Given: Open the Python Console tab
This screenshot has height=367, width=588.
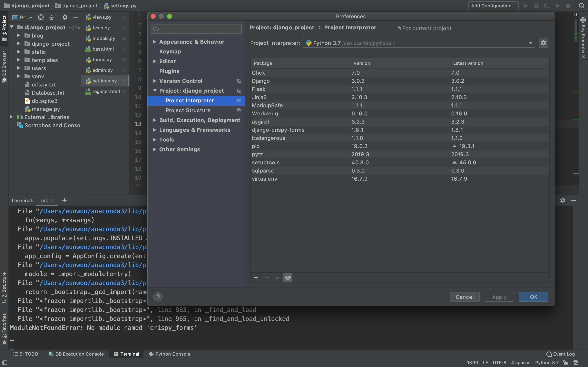Looking at the screenshot, I should [x=170, y=354].
